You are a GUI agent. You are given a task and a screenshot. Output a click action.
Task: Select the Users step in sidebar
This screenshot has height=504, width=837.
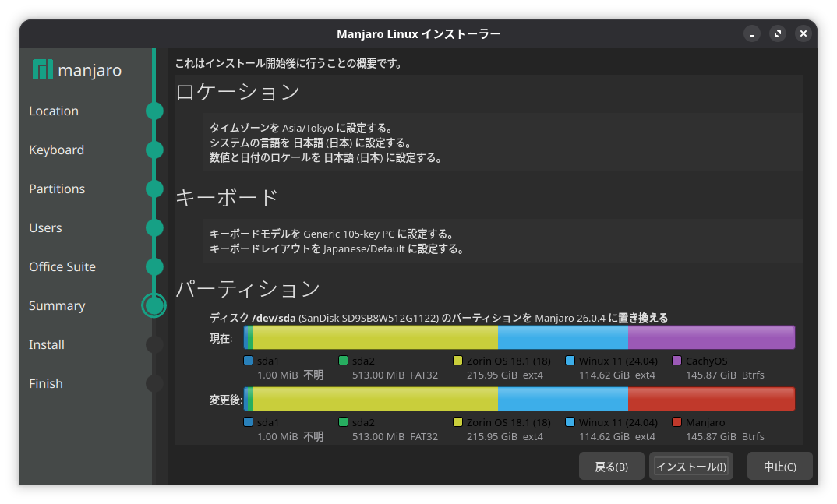tap(45, 227)
